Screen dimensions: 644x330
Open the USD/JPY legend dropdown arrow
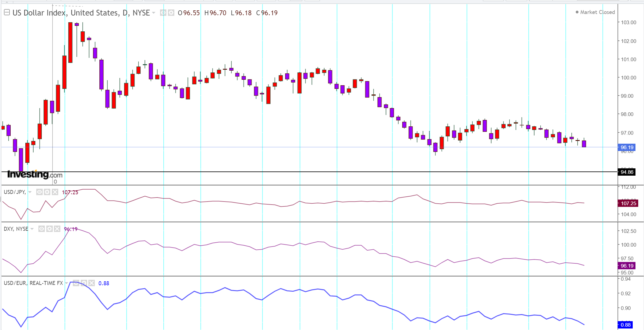[30, 192]
